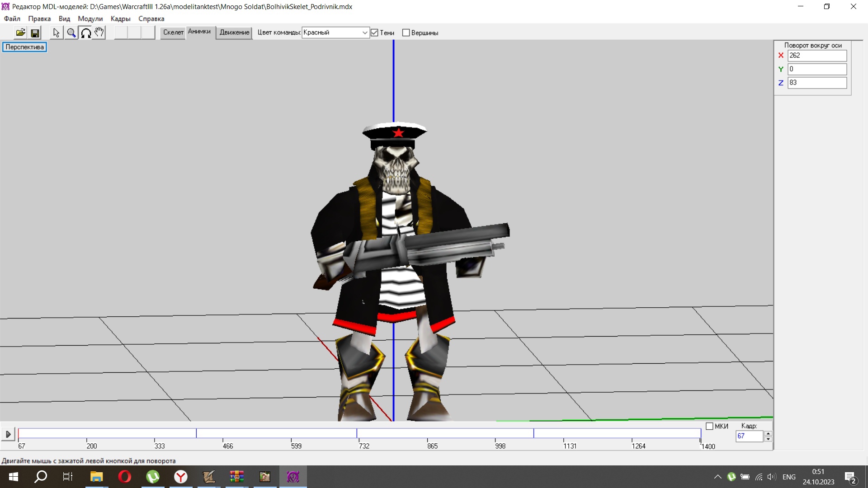Image resolution: width=868 pixels, height=488 pixels.
Task: Click the X rotation axis input field
Action: pyautogui.click(x=816, y=56)
